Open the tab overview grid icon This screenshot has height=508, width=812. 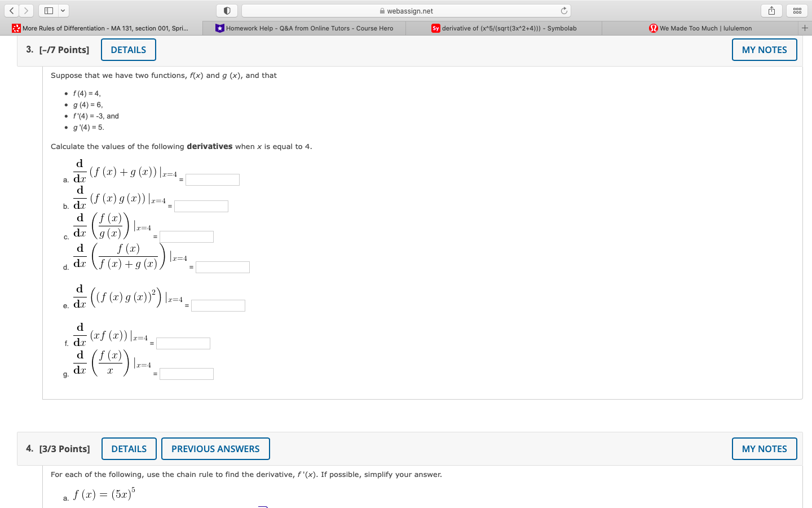click(x=797, y=10)
